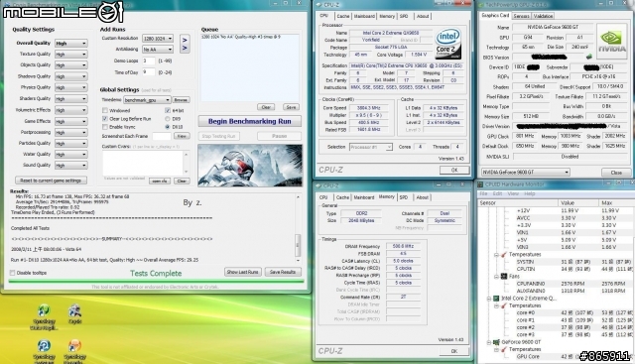
Task: Click the thermometer icon beside Temperatures above SYSTIN
Action: [504, 254]
